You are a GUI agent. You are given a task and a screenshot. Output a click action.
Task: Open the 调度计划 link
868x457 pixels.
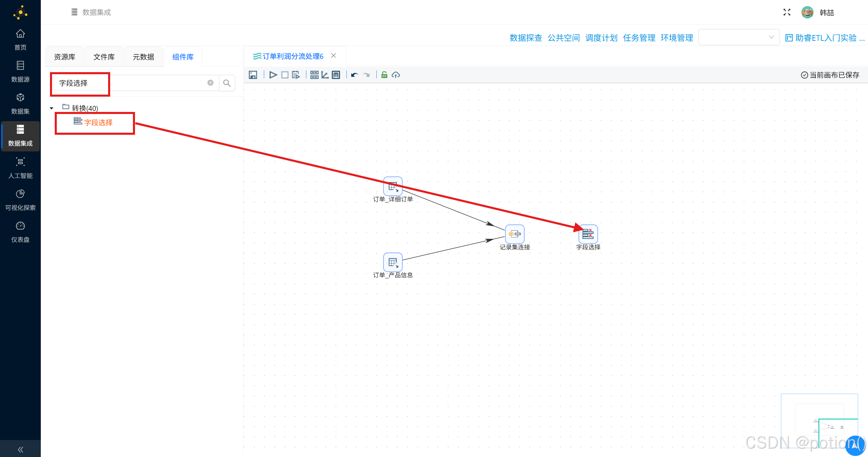point(601,38)
